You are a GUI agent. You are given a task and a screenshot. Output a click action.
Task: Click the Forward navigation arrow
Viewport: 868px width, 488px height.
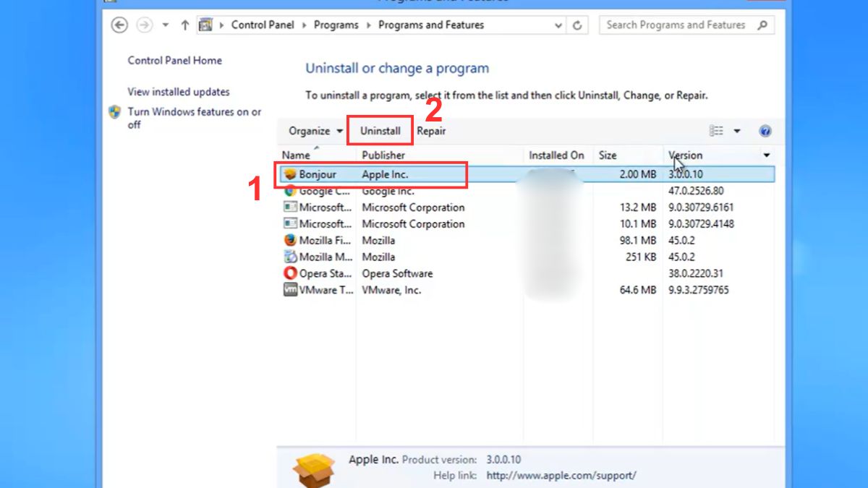pyautogui.click(x=145, y=25)
